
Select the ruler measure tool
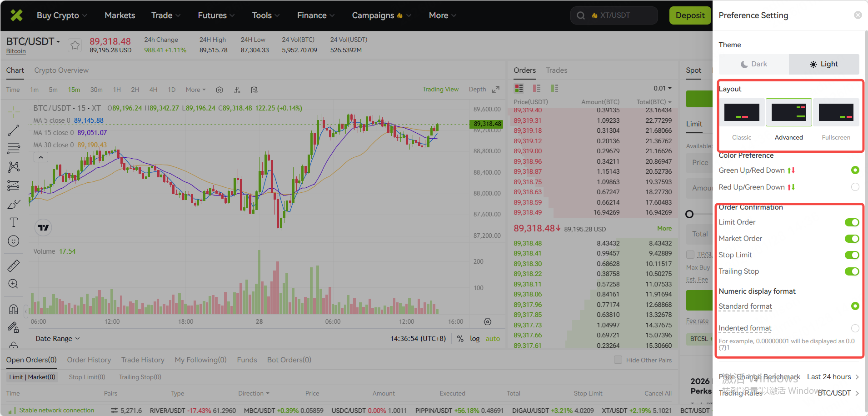[x=14, y=266]
